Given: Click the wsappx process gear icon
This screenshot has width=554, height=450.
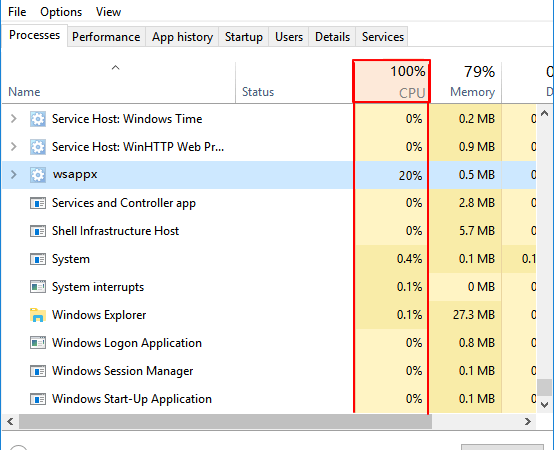Looking at the screenshot, I should [x=38, y=175].
